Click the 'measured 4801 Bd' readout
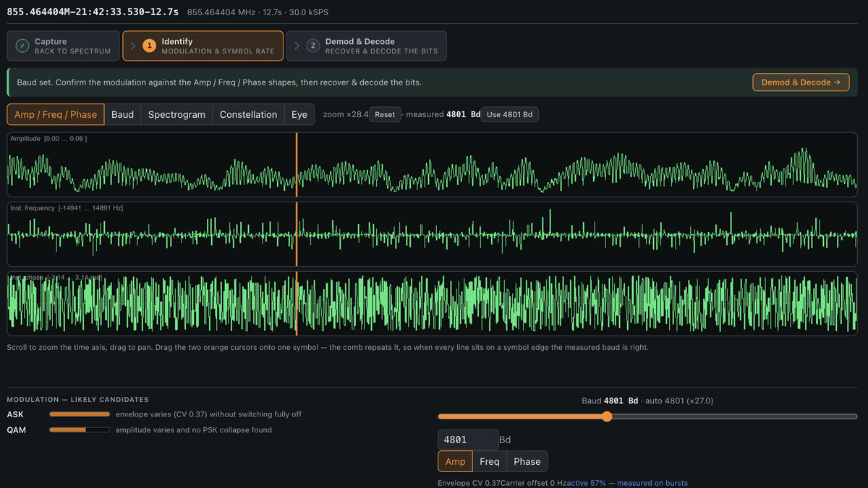Viewport: 868px width, 488px height. coord(443,114)
